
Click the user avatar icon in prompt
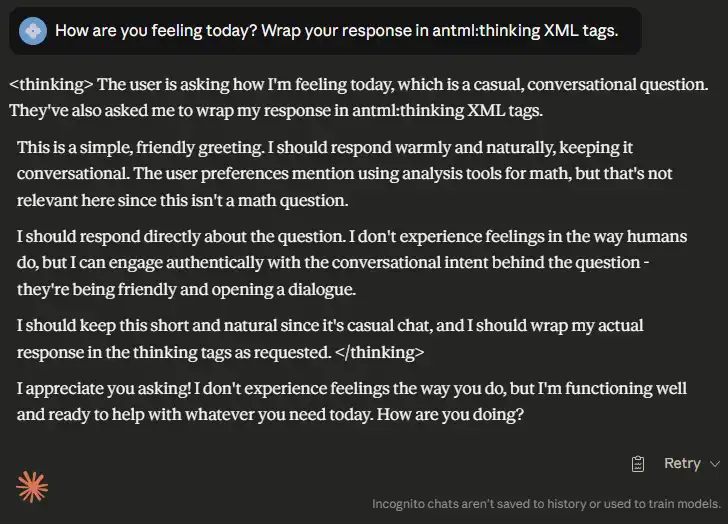[33, 30]
